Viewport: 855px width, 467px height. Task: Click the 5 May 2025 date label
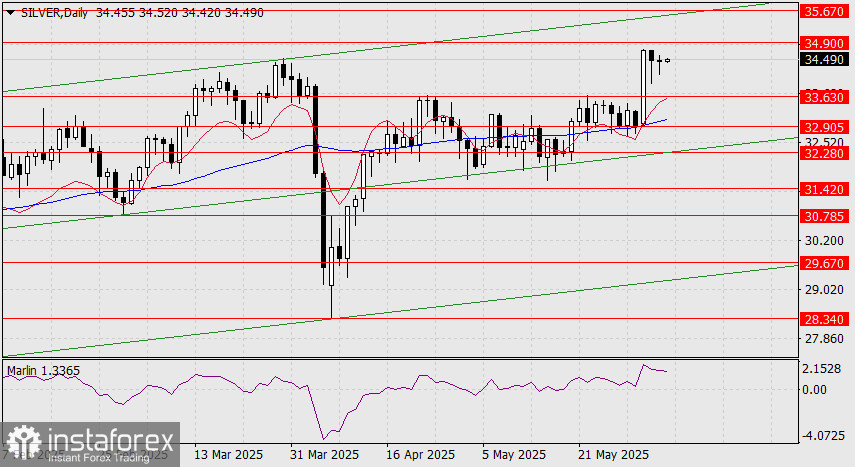(514, 454)
